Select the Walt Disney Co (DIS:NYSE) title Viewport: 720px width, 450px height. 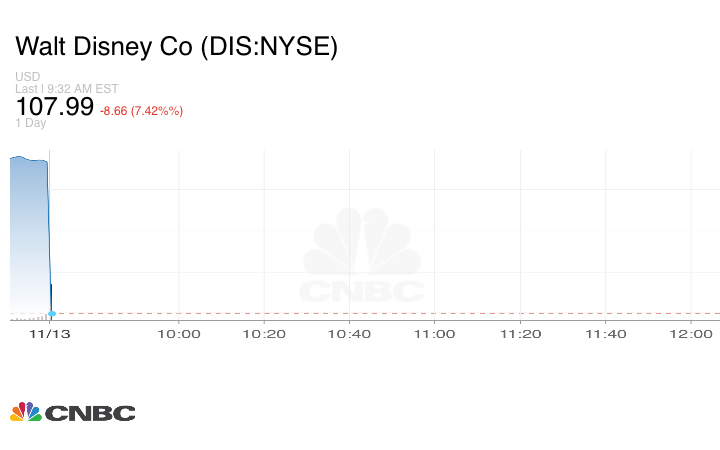click(177, 46)
